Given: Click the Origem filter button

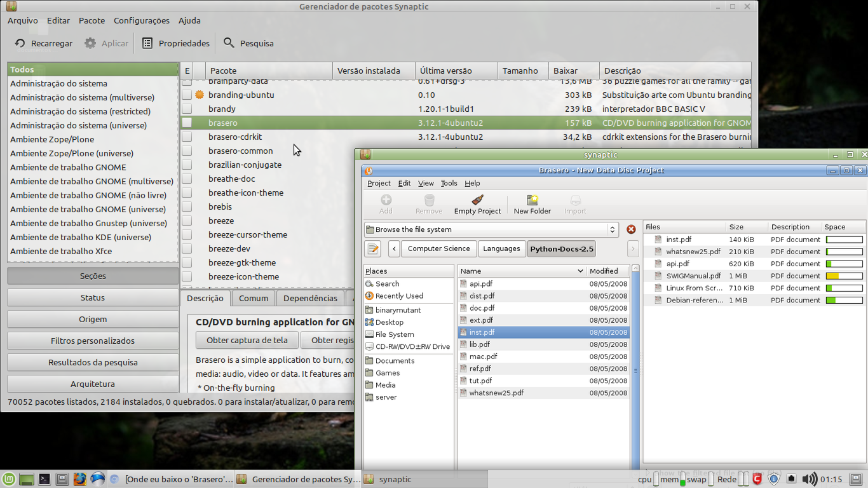Looking at the screenshot, I should click(93, 319).
